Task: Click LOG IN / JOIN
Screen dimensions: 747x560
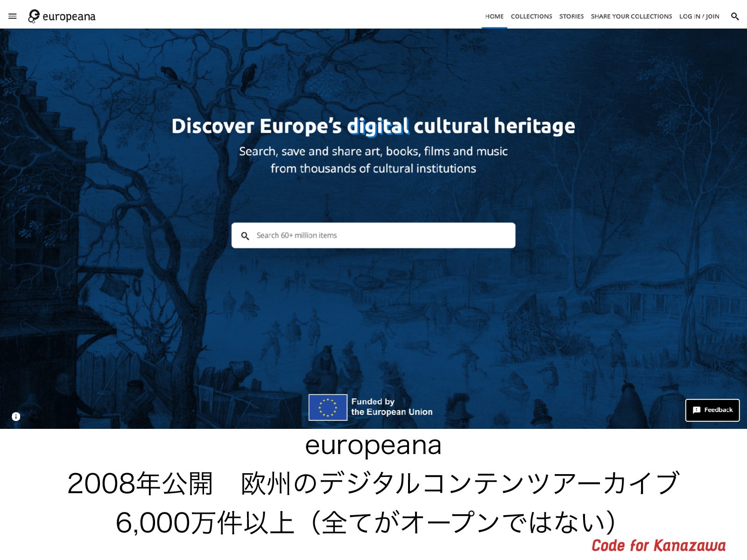Action: coord(699,16)
